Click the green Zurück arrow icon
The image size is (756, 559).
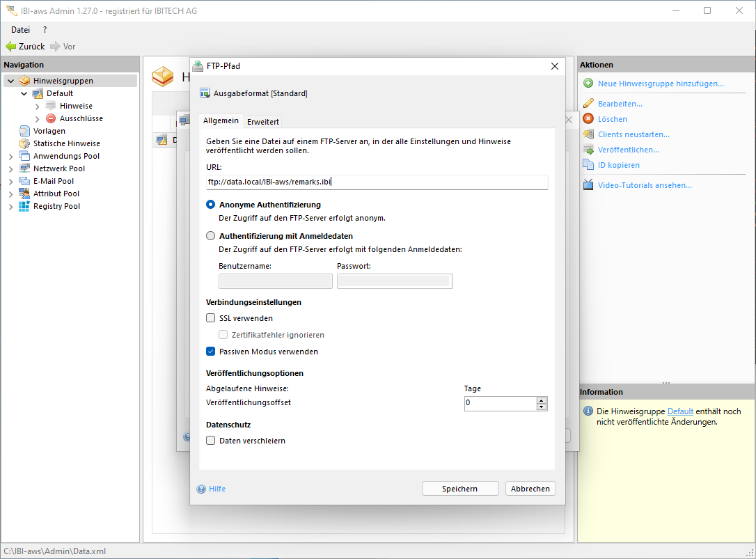pyautogui.click(x=10, y=47)
